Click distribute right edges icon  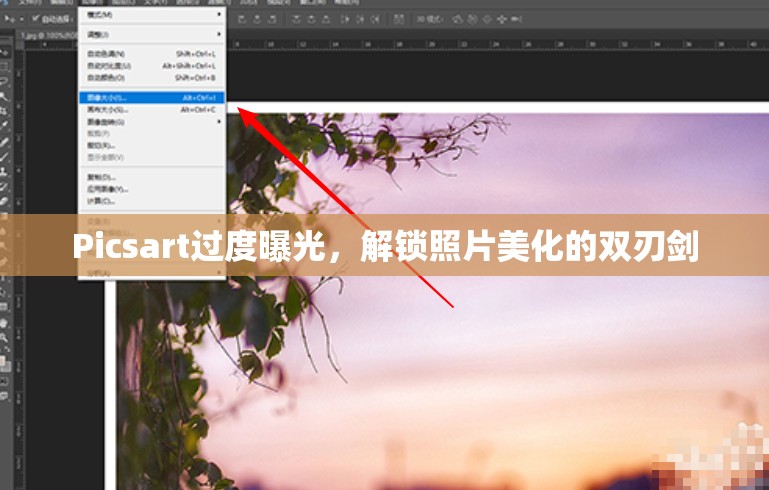point(375,19)
